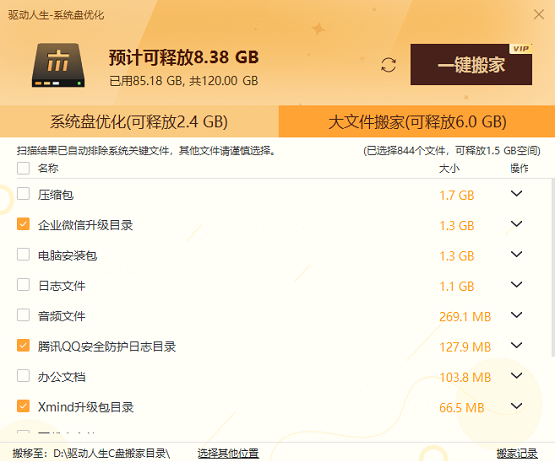
Task: Select the 大文件搬家 tab
Action: [x=417, y=121]
